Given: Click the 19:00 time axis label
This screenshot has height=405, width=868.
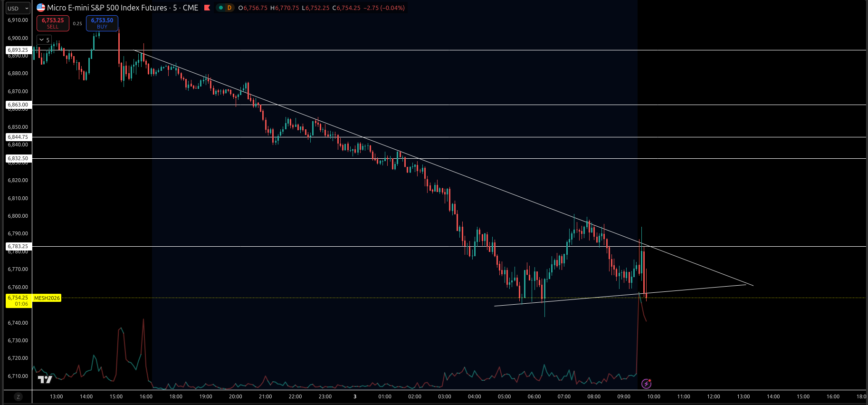Looking at the screenshot, I should tap(206, 396).
